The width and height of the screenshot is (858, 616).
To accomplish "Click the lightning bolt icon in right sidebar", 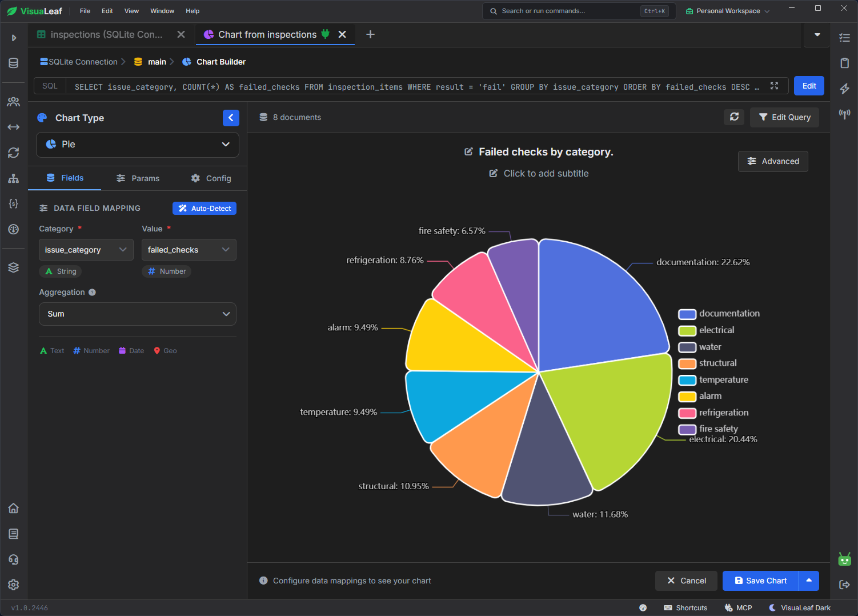I will pos(845,89).
